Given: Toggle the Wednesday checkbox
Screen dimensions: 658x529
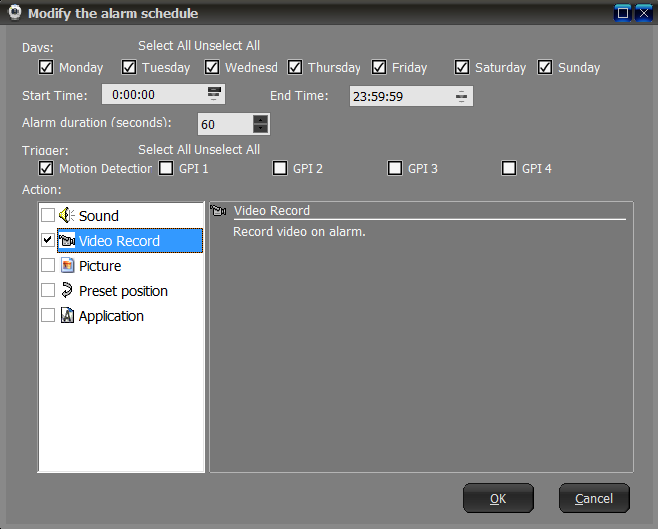Looking at the screenshot, I should (212, 67).
